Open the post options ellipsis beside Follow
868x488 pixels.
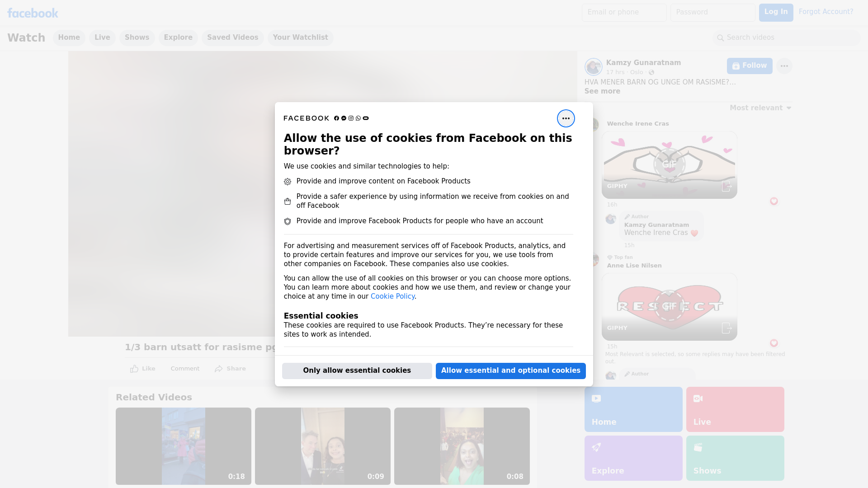point(784,66)
